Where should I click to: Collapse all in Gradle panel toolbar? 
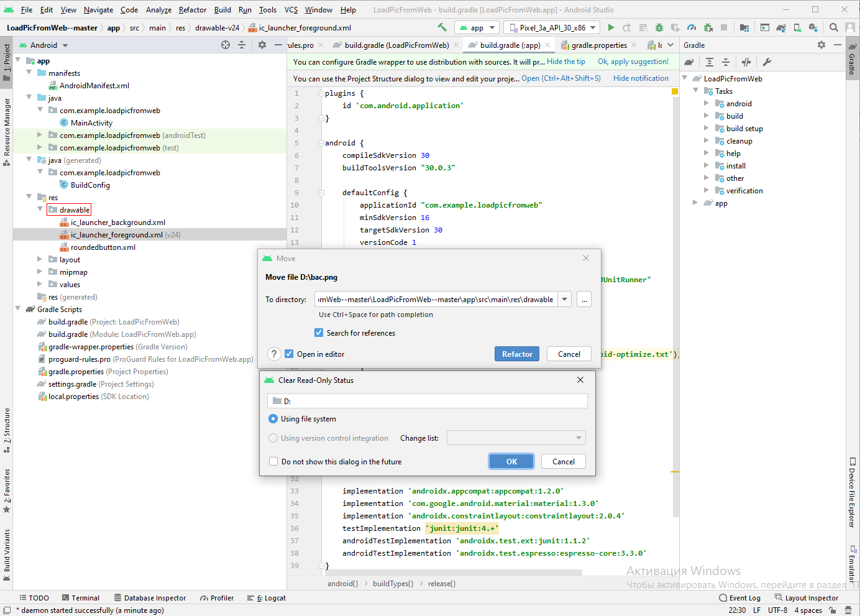tap(726, 62)
